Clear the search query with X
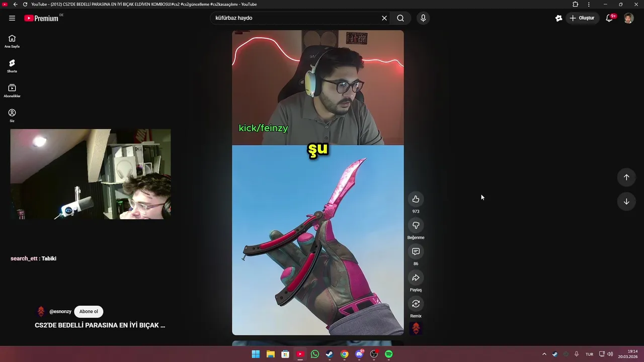This screenshot has width=644, height=362. coord(384,18)
